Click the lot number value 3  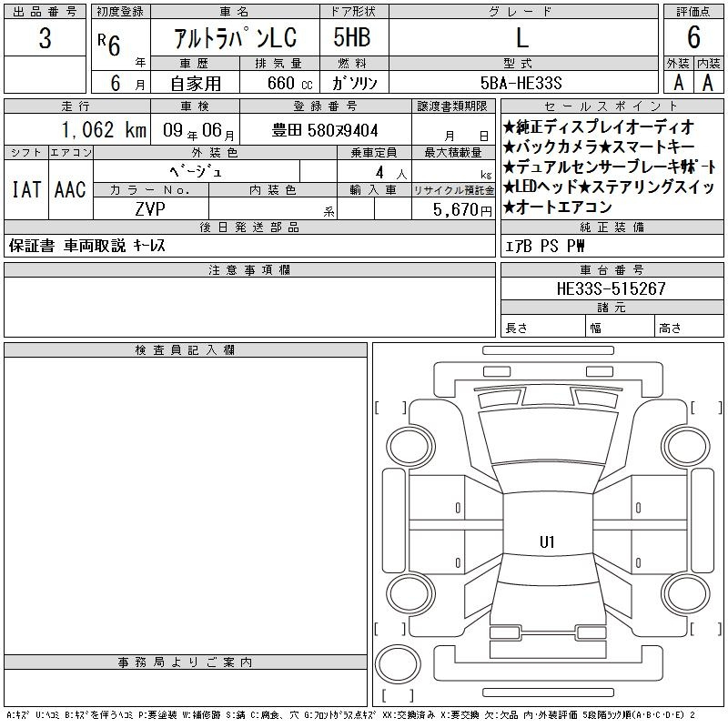point(45,38)
